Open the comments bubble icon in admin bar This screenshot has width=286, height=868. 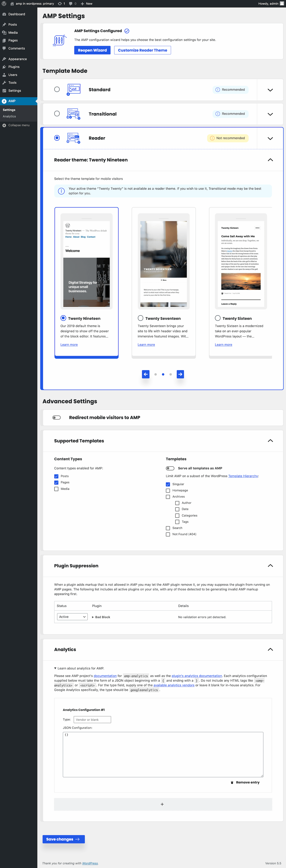(x=71, y=4)
